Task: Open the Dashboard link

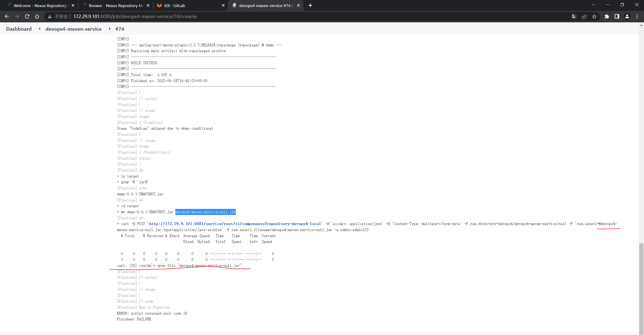Action: coord(19,29)
